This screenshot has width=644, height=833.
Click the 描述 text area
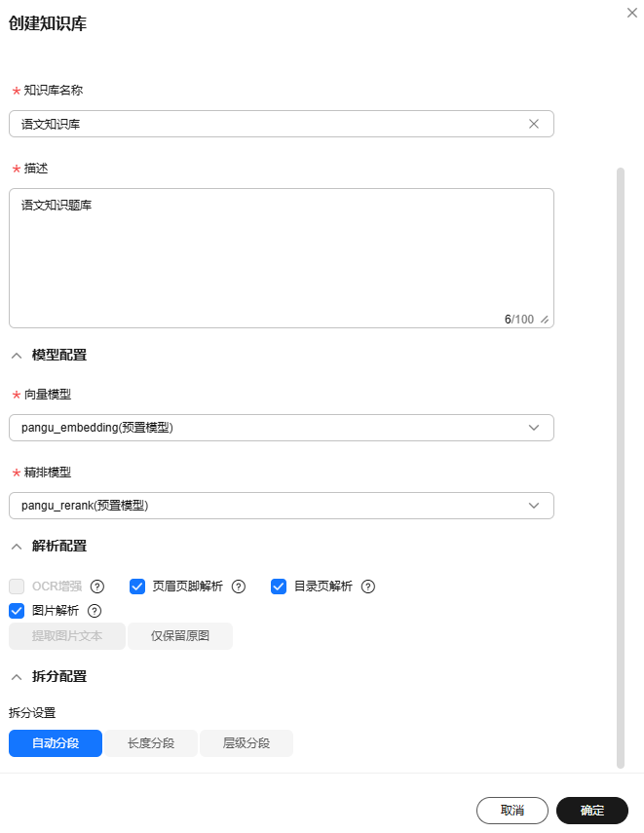pos(282,257)
